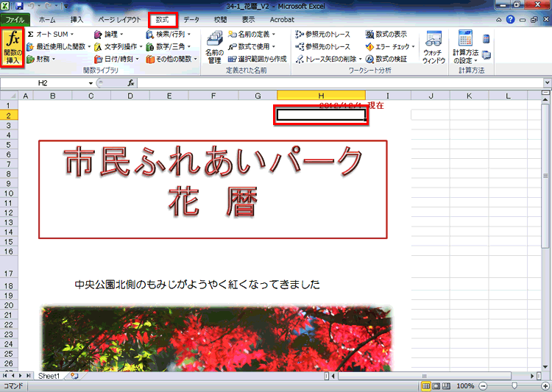Open the Financial (財務) functions list

click(41, 59)
